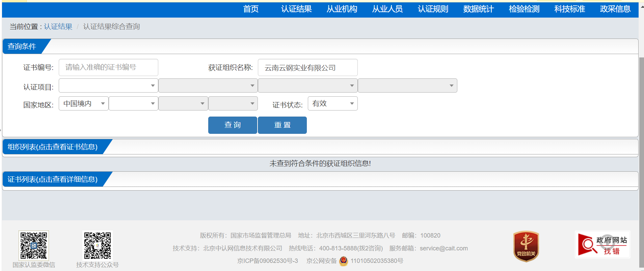Click the 京ICP备09062530号-3 link
The image size is (644, 271).
tap(267, 261)
